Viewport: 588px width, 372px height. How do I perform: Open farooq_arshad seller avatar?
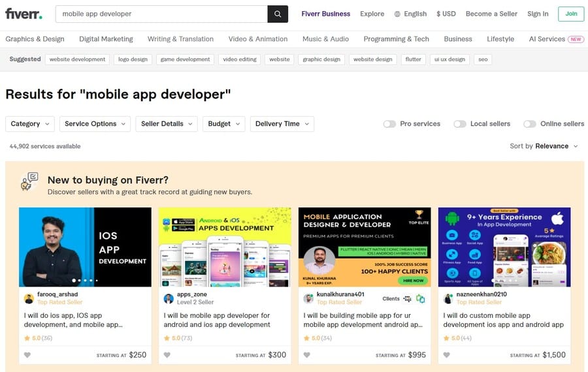coord(29,298)
